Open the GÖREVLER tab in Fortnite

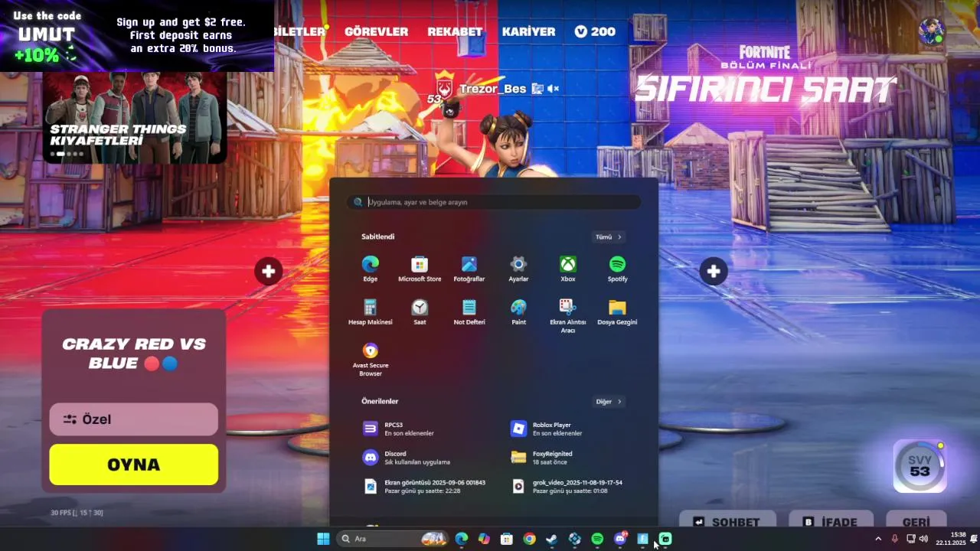tap(376, 31)
